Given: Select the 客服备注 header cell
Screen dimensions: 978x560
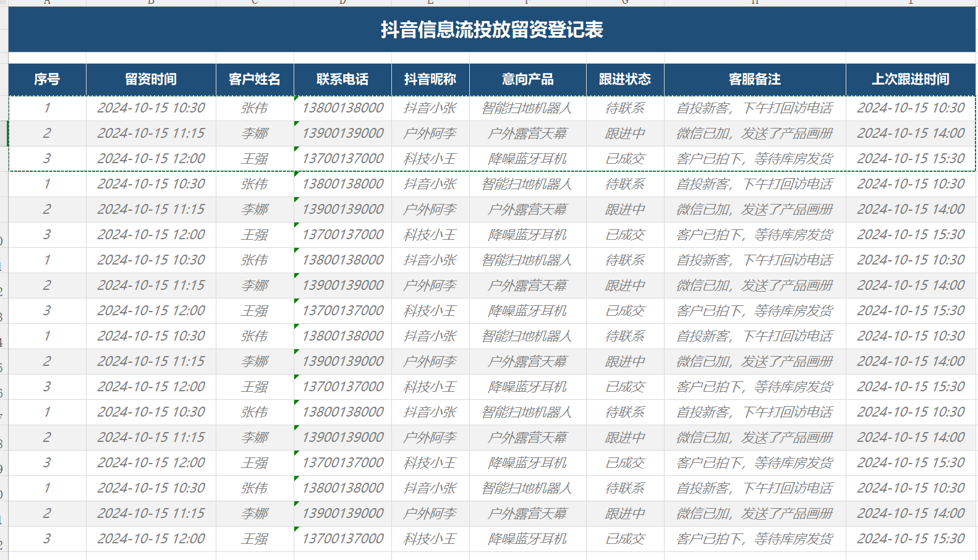Looking at the screenshot, I should (755, 79).
